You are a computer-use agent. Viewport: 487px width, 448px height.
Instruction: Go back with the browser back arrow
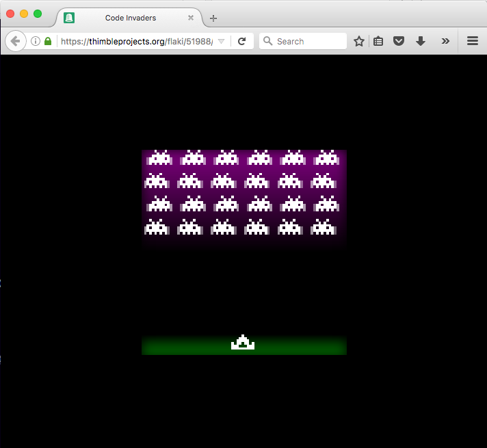coord(15,41)
